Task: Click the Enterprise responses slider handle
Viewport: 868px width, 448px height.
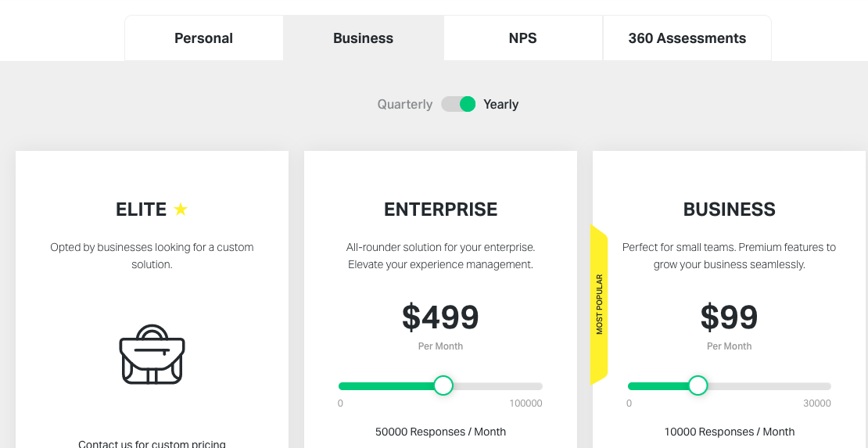Action: point(443,385)
